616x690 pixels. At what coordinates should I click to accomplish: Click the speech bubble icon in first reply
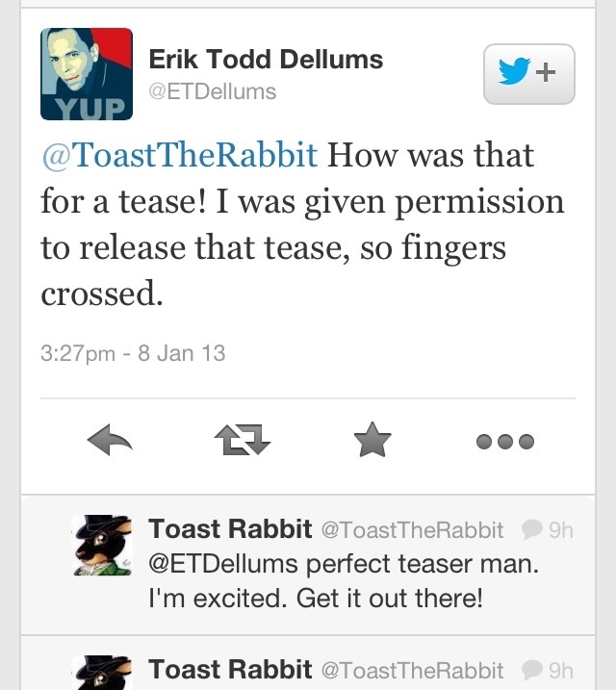[x=531, y=529]
